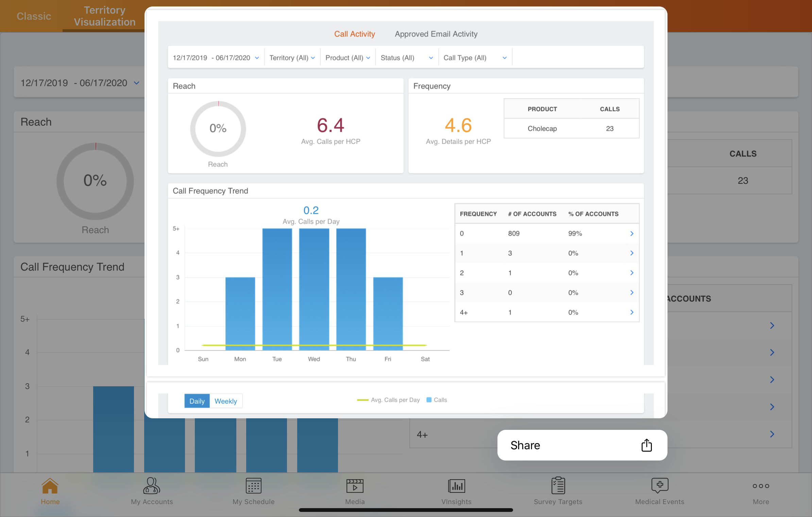This screenshot has height=517, width=812.
Task: Expand frequency 0 row with 809 accounts
Action: 631,233
